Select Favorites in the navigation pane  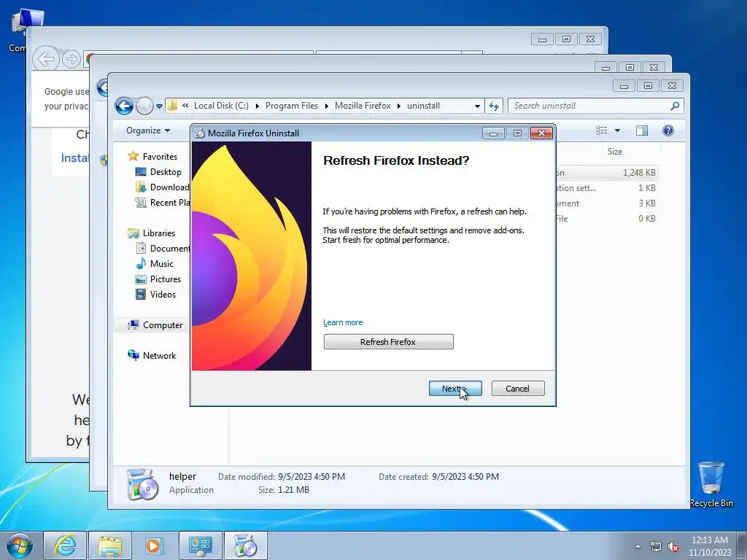160,157
